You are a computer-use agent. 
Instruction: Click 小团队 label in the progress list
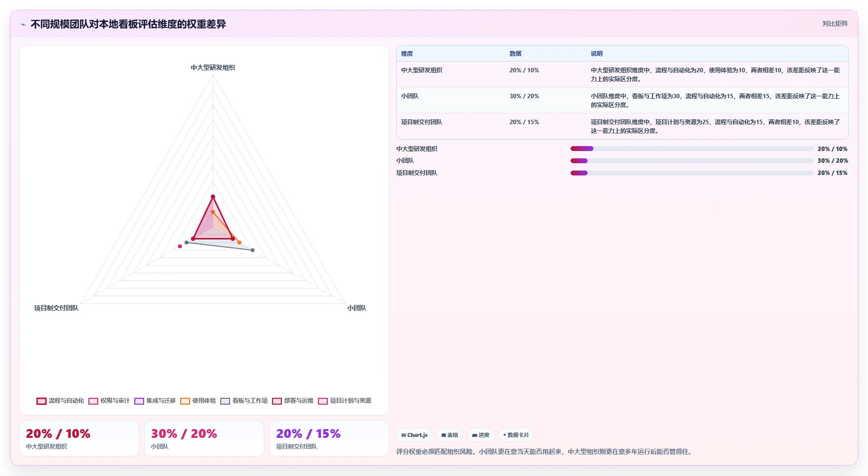point(405,161)
